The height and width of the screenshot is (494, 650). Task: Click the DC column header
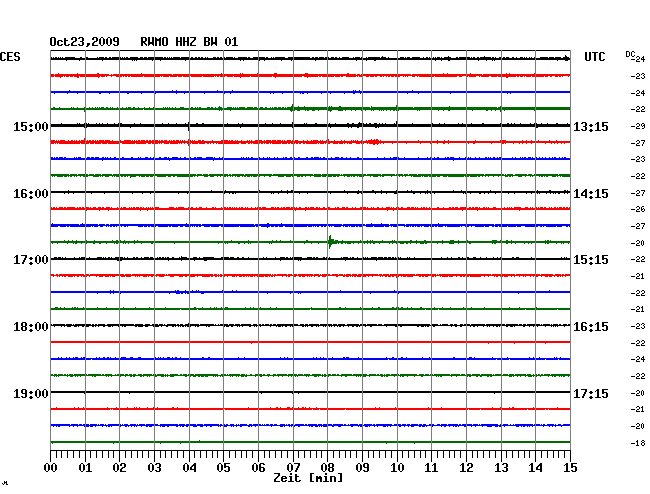(630, 54)
